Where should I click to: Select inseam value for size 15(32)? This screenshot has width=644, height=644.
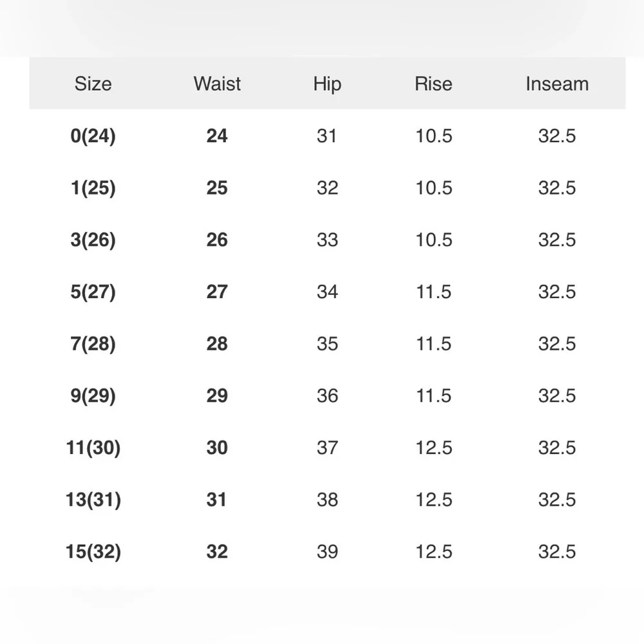[x=557, y=552]
